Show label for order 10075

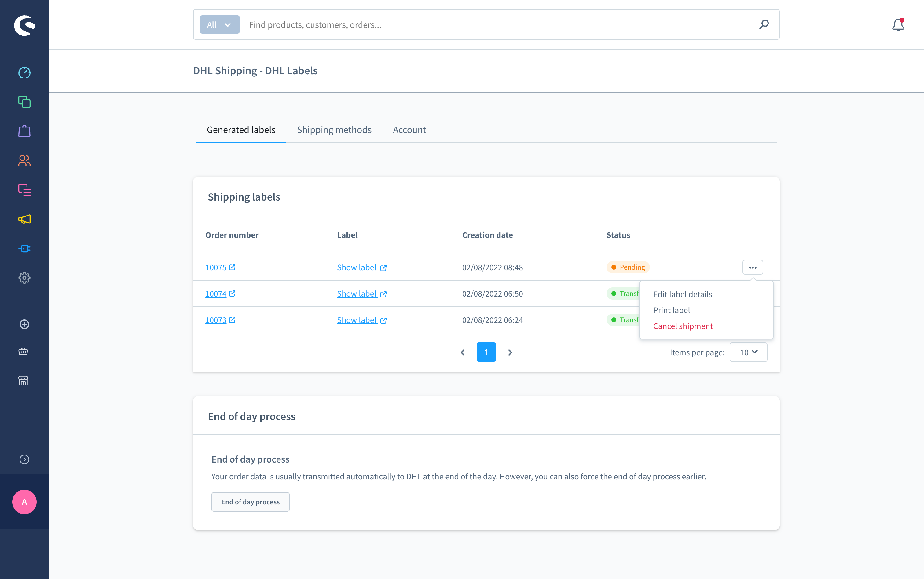[362, 267]
